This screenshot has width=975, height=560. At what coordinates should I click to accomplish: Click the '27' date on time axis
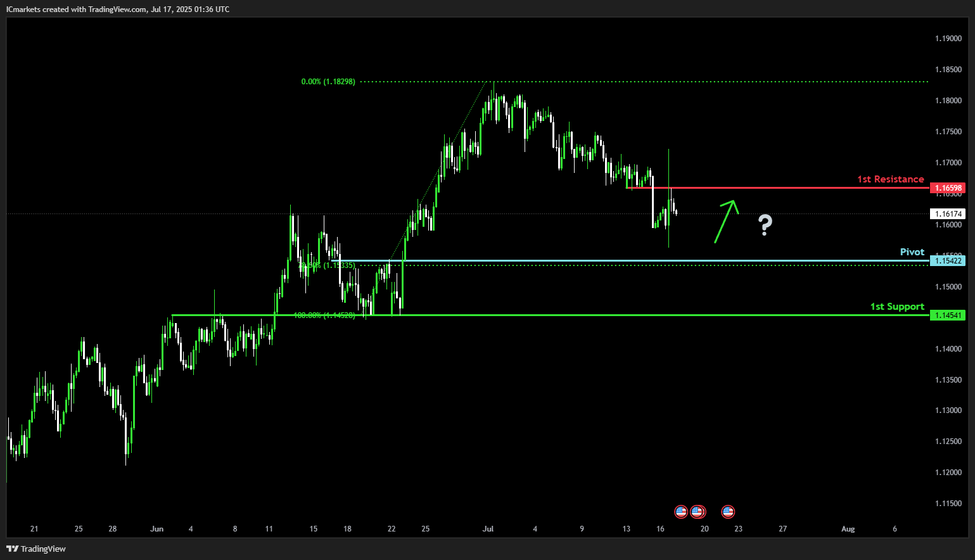coord(783,529)
